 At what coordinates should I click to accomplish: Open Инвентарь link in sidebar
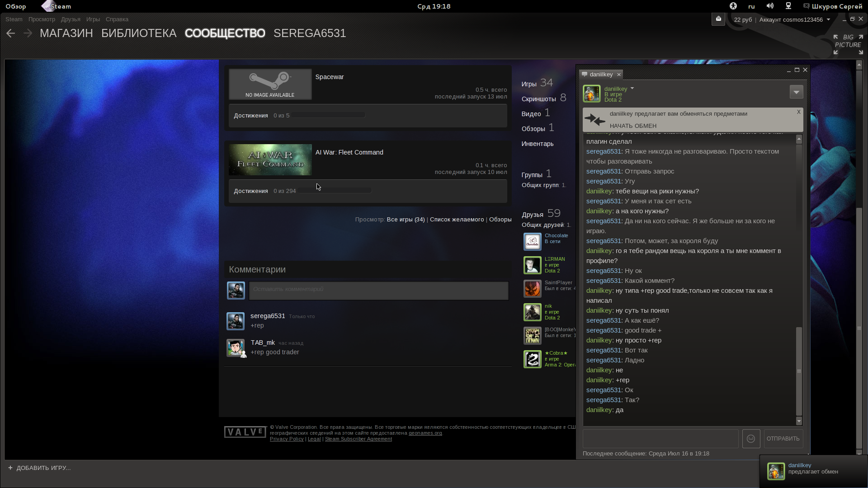pos(538,144)
